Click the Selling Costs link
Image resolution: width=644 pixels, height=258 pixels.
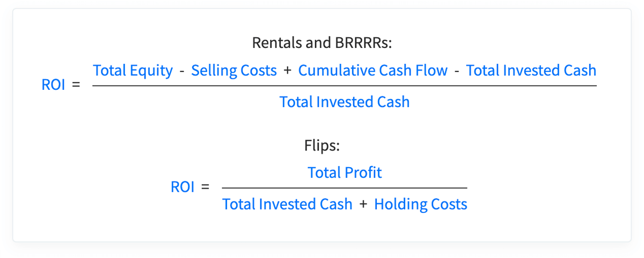[x=234, y=70]
